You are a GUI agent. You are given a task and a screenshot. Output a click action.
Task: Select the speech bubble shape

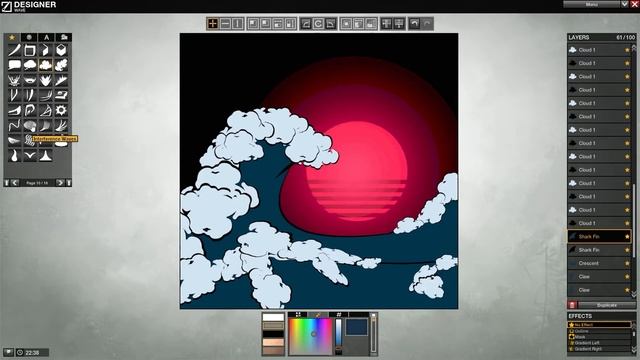click(14, 65)
